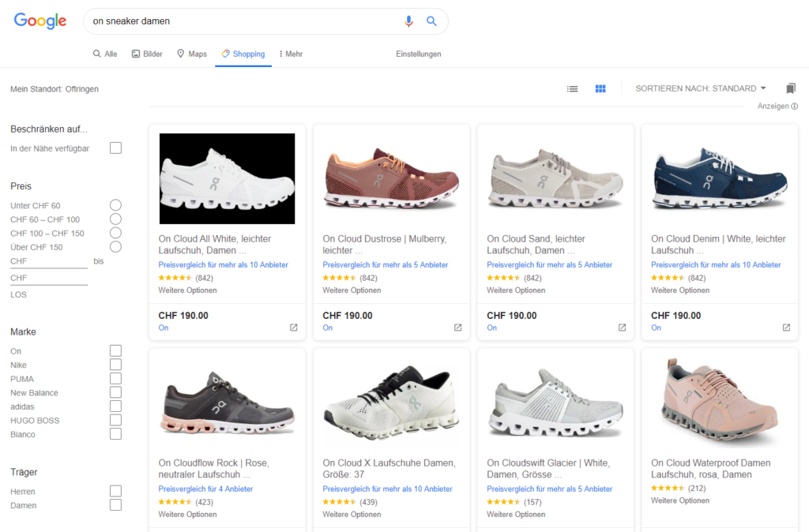
Task: Open On Cloud Dustrose Mulberry shoe image
Action: pos(392,178)
